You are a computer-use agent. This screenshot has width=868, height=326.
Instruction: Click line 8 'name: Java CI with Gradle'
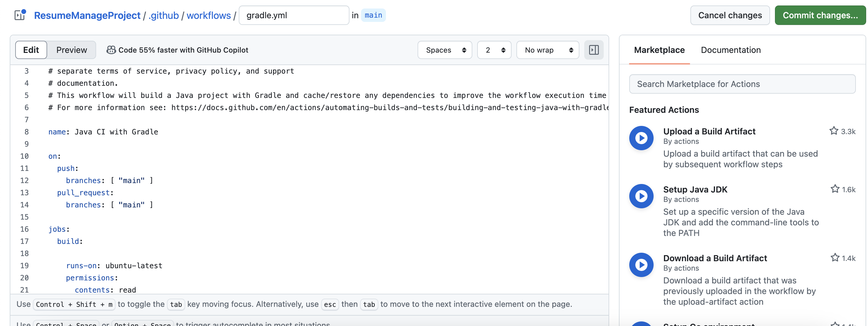tap(103, 132)
